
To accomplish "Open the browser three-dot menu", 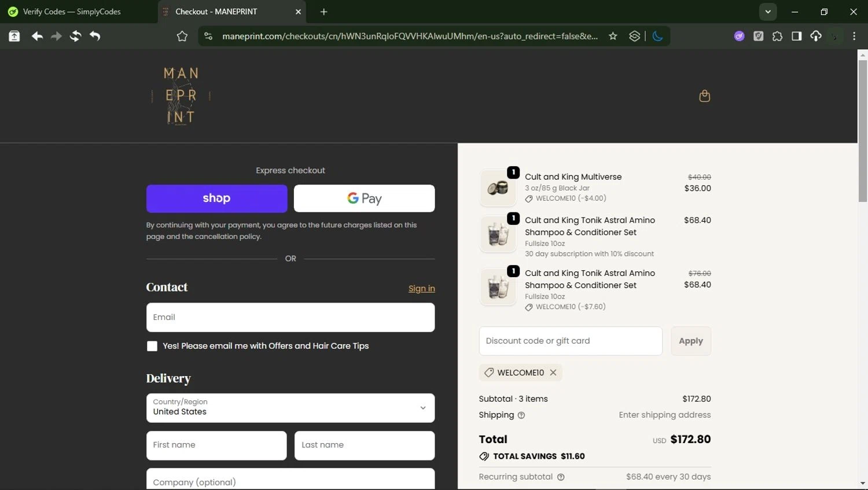I will [854, 36].
